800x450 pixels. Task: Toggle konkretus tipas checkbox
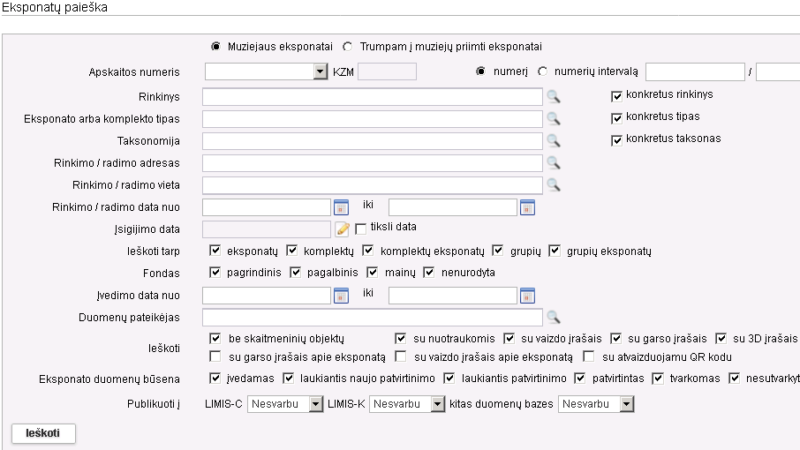point(616,118)
